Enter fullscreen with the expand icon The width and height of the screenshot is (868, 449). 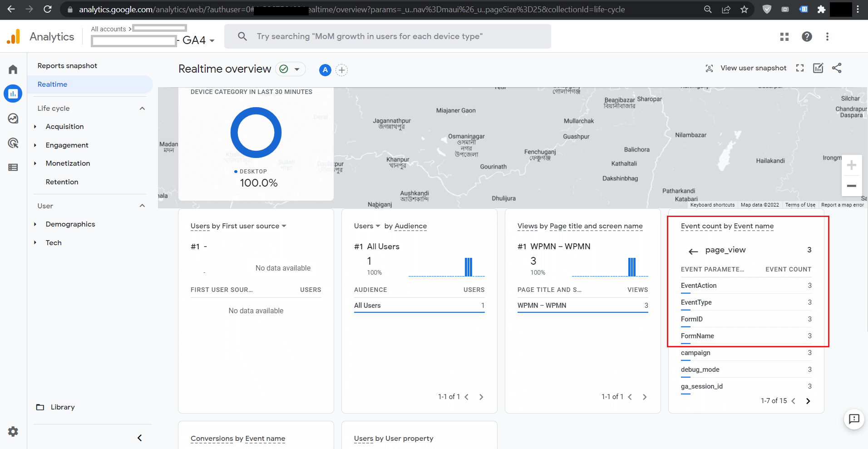pos(800,68)
